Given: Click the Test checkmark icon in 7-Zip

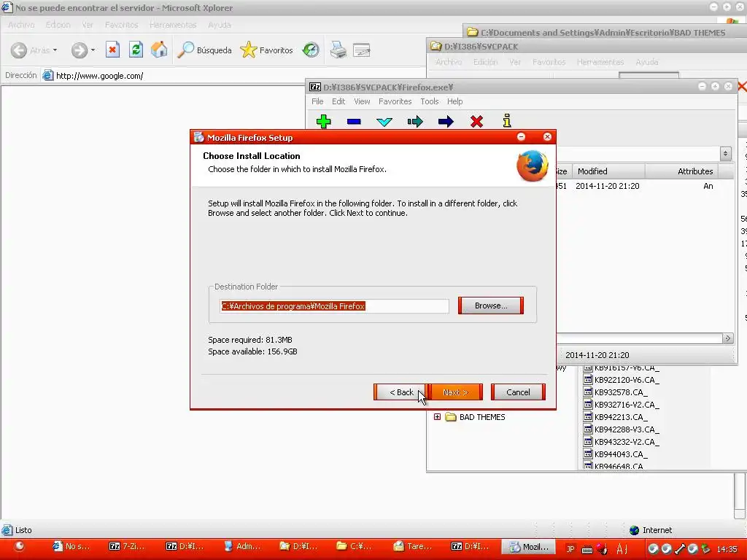Looking at the screenshot, I should click(x=384, y=122).
